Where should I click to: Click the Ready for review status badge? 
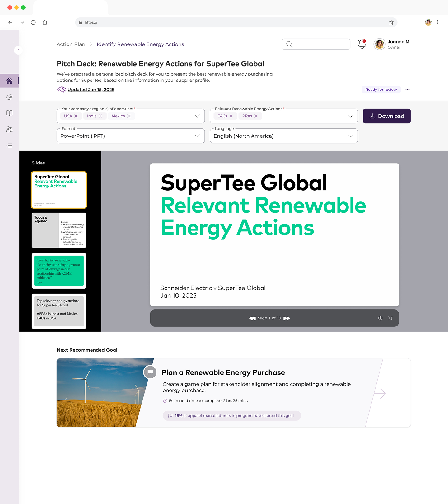tap(381, 90)
